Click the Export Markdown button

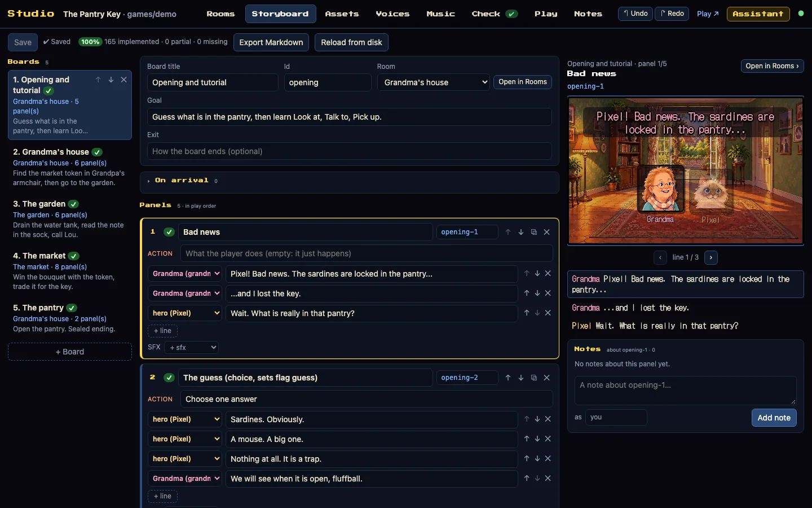click(x=271, y=42)
